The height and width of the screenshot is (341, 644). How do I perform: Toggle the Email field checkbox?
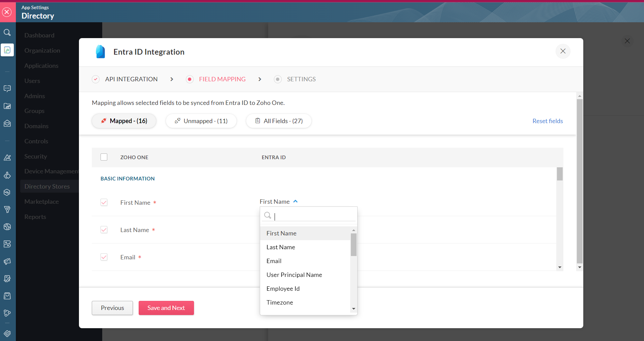coord(104,257)
